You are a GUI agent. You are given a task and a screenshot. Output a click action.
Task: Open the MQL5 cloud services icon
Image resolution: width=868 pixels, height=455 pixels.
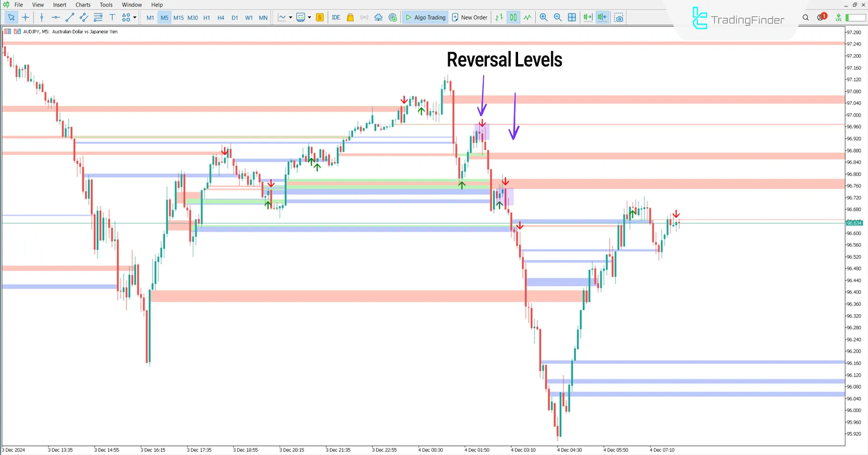tap(378, 17)
